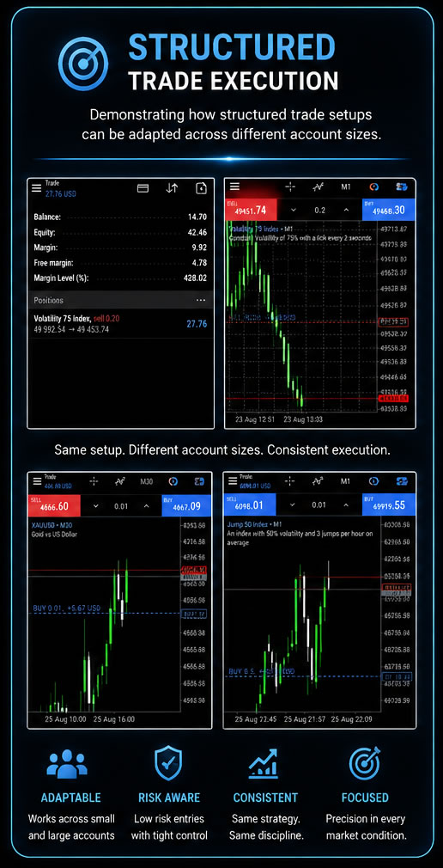
Task: Click the Focused target icon
Action: [365, 763]
